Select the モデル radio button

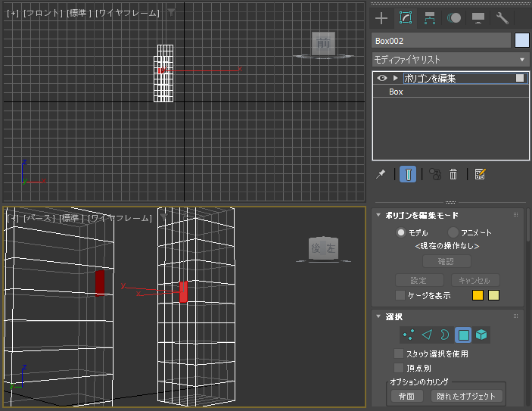click(x=401, y=232)
